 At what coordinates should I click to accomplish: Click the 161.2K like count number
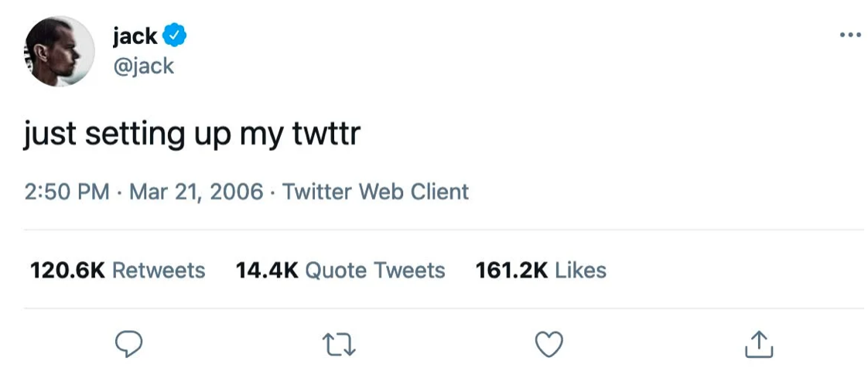(x=512, y=271)
